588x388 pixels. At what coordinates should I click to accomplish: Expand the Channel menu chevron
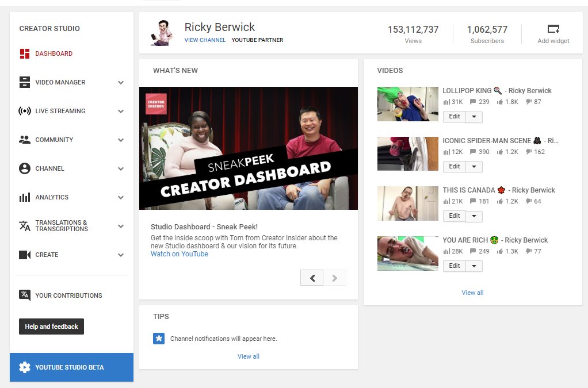click(121, 169)
